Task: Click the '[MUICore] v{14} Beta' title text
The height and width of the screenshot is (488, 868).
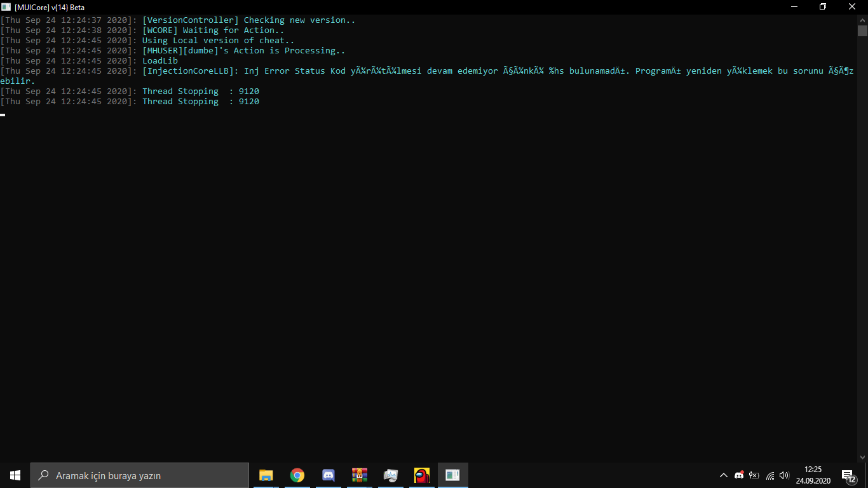Action: coord(50,7)
